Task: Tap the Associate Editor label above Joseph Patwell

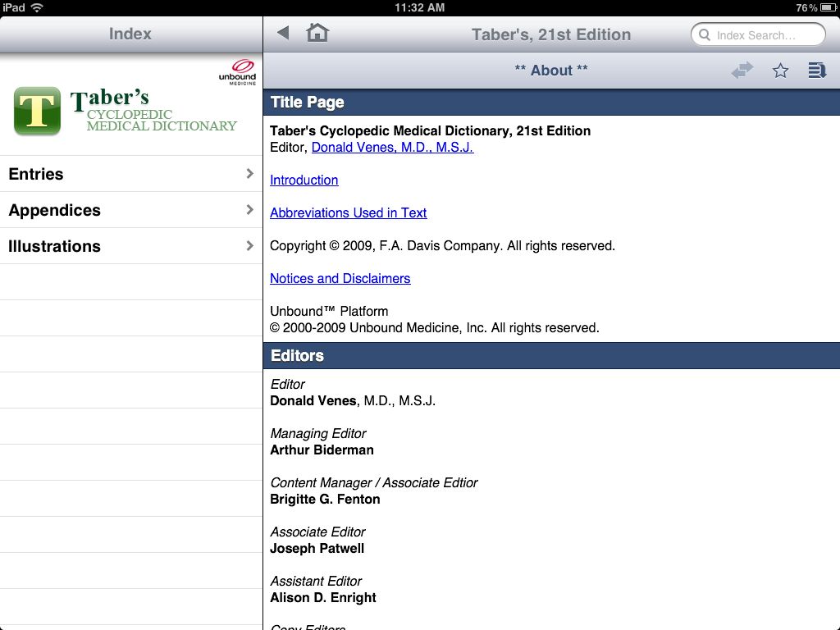Action: click(317, 532)
